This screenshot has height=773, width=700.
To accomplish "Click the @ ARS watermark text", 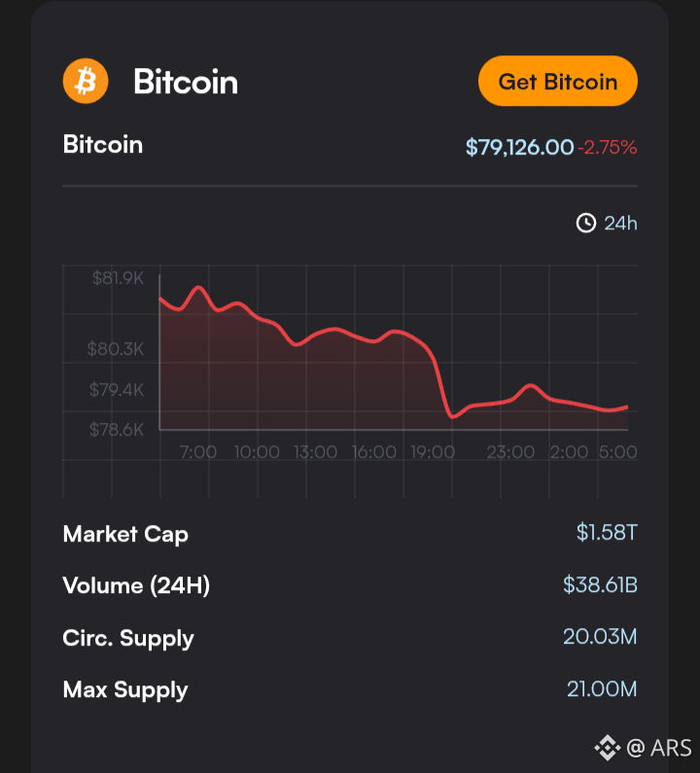I will pos(658,748).
